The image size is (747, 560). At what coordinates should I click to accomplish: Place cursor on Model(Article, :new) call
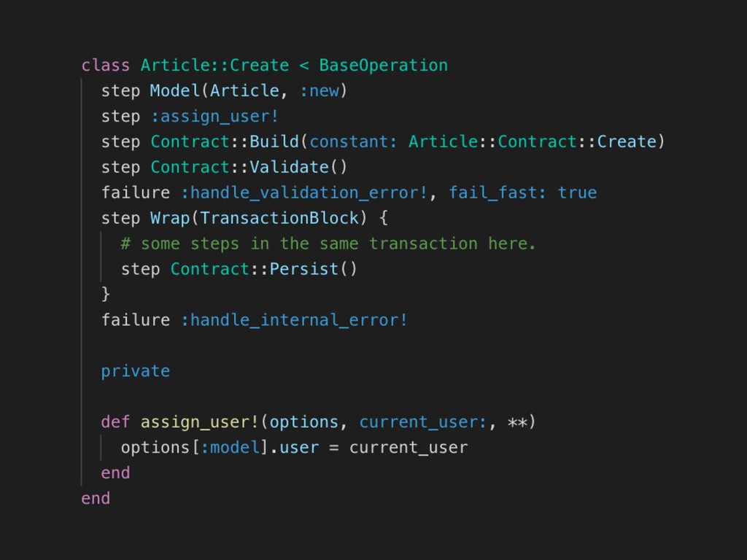(x=249, y=90)
